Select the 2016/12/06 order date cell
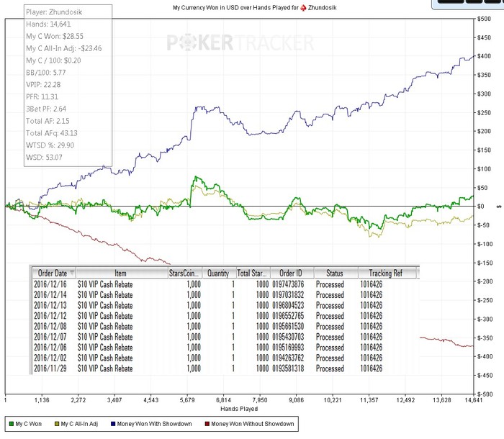 (x=50, y=348)
